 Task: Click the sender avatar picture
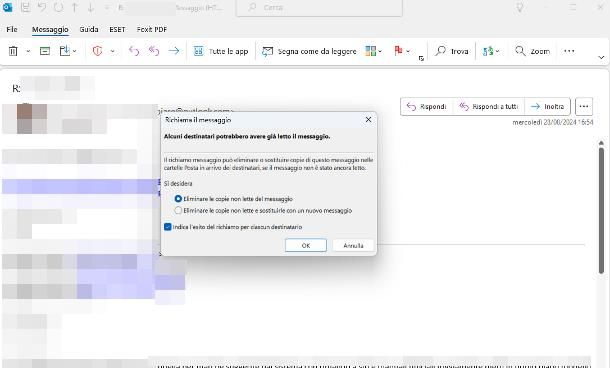coord(32,119)
